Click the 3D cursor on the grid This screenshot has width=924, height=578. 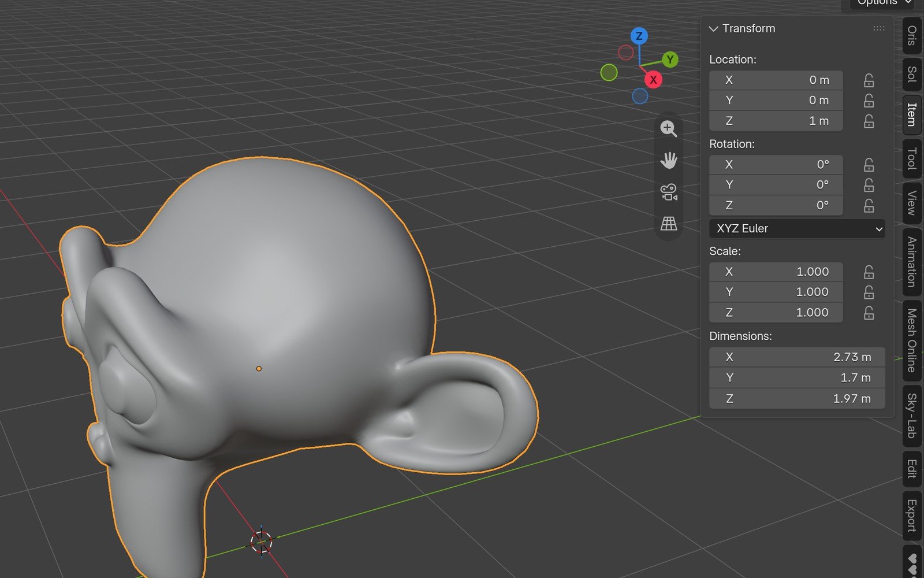[262, 542]
